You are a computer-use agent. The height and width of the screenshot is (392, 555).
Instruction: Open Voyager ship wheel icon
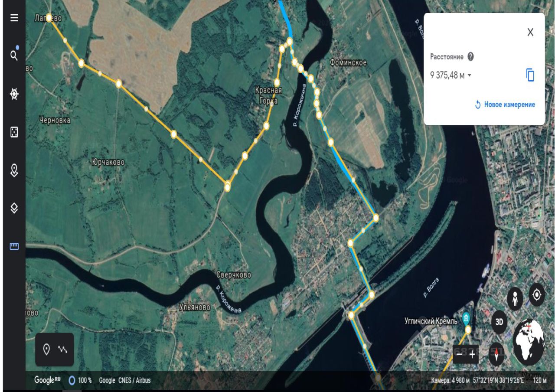click(x=14, y=94)
